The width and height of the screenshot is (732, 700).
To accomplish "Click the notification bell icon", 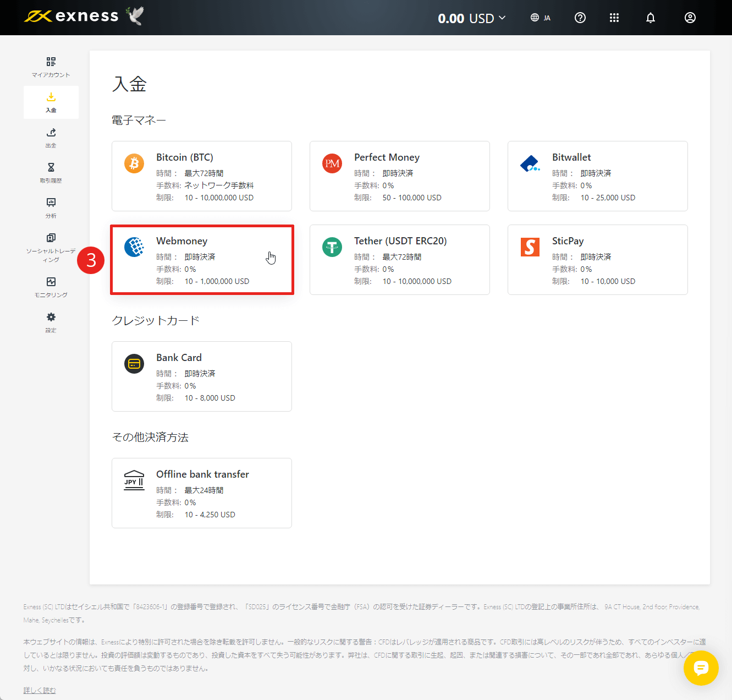I will [x=651, y=18].
